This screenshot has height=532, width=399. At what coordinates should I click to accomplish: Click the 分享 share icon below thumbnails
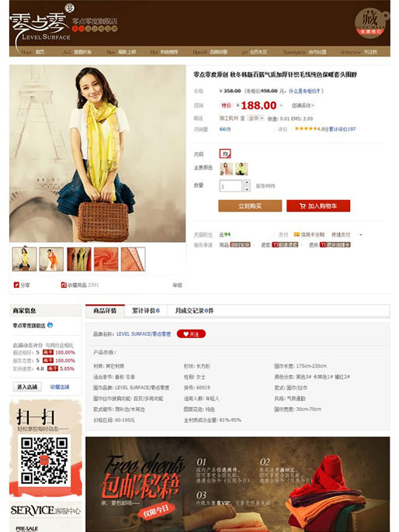(x=16, y=285)
